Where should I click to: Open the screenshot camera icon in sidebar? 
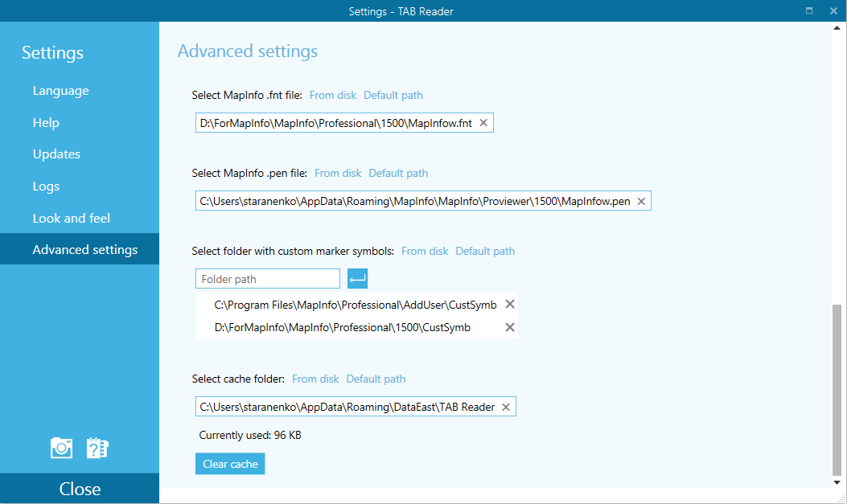62,448
